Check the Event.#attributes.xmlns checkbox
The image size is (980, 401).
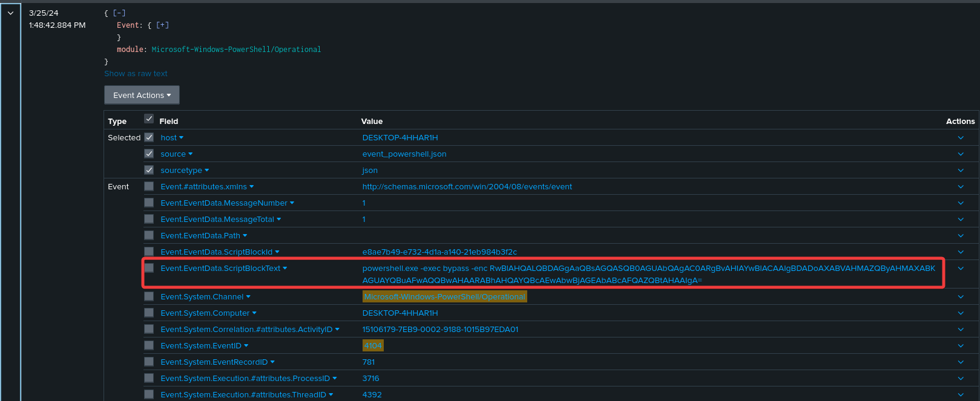pos(149,186)
